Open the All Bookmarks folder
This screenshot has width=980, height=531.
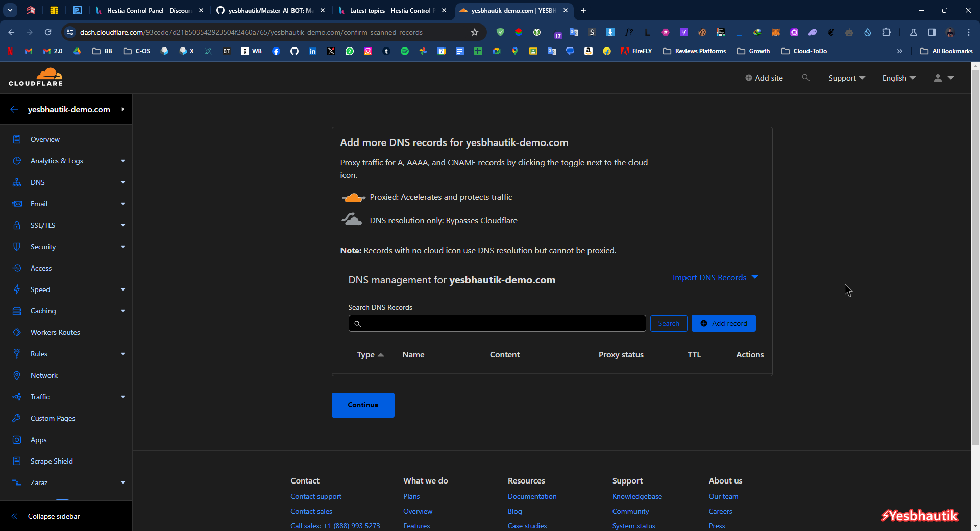click(x=946, y=51)
